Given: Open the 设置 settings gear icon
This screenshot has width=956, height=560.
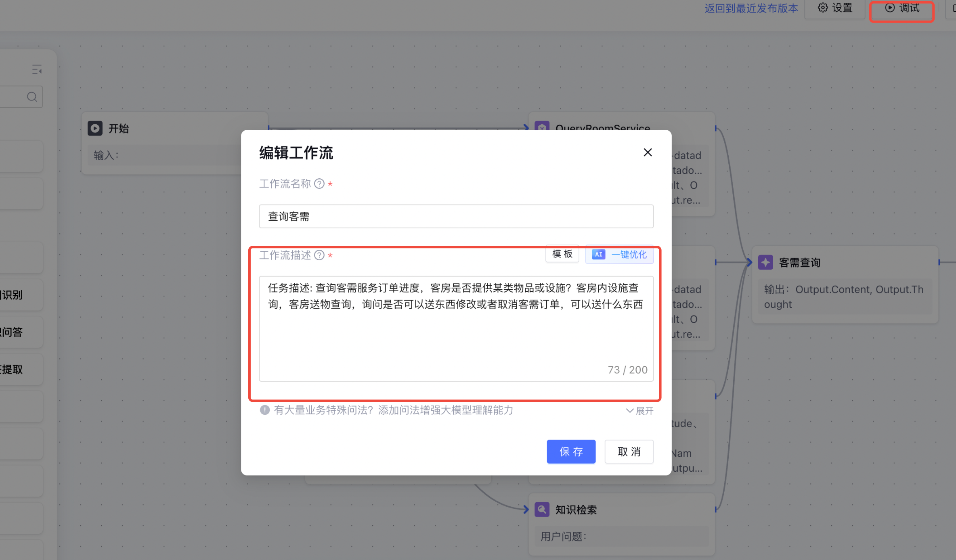Looking at the screenshot, I should 834,8.
